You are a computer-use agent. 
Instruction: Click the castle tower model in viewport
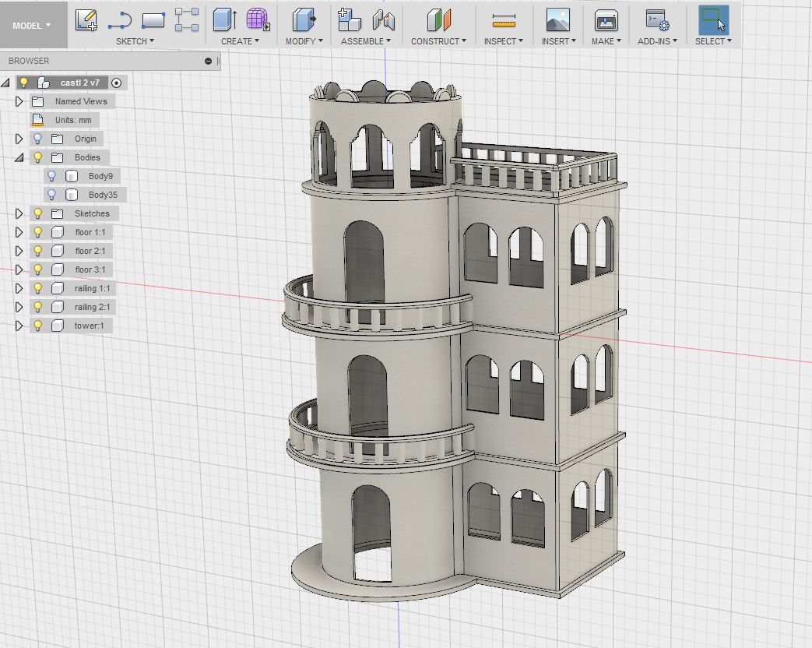pos(455,342)
